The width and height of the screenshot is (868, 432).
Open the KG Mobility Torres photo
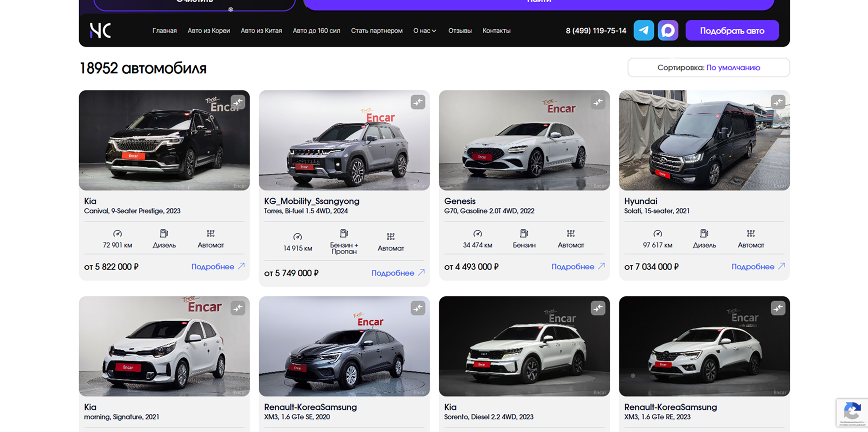coord(344,140)
